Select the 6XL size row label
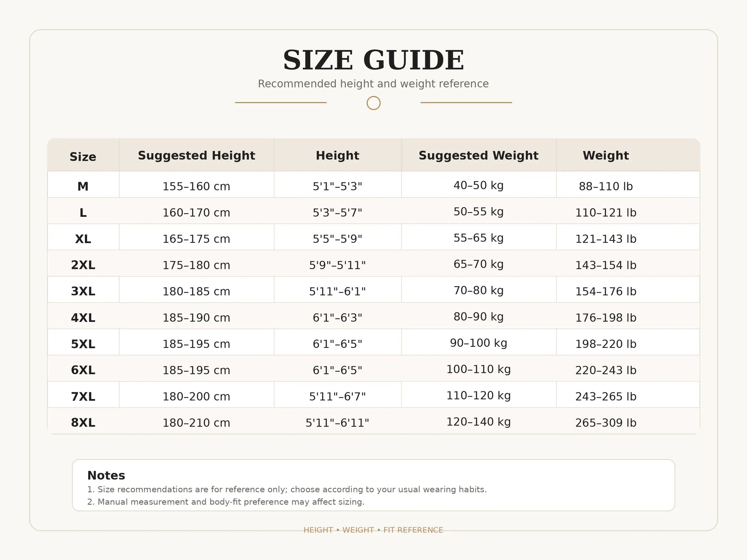 (x=83, y=370)
